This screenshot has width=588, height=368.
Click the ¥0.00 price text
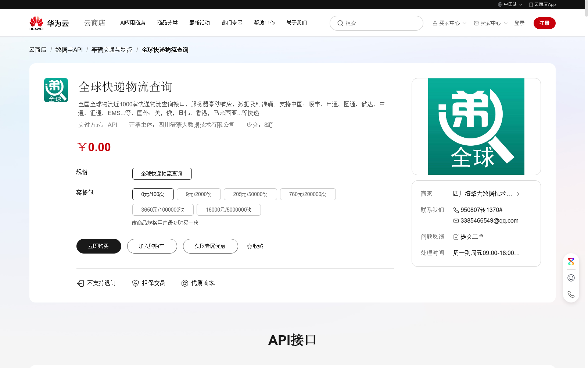(94, 147)
